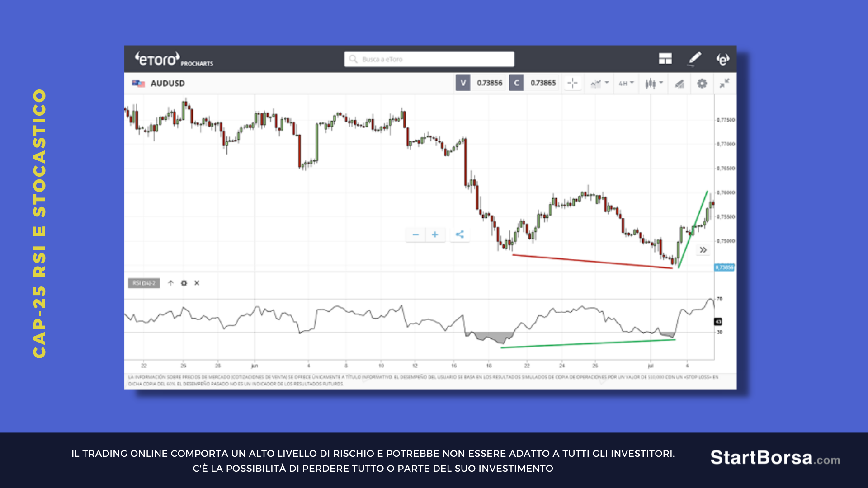Open the candlestick chart type dropdown
The image size is (868, 488).
(x=654, y=84)
